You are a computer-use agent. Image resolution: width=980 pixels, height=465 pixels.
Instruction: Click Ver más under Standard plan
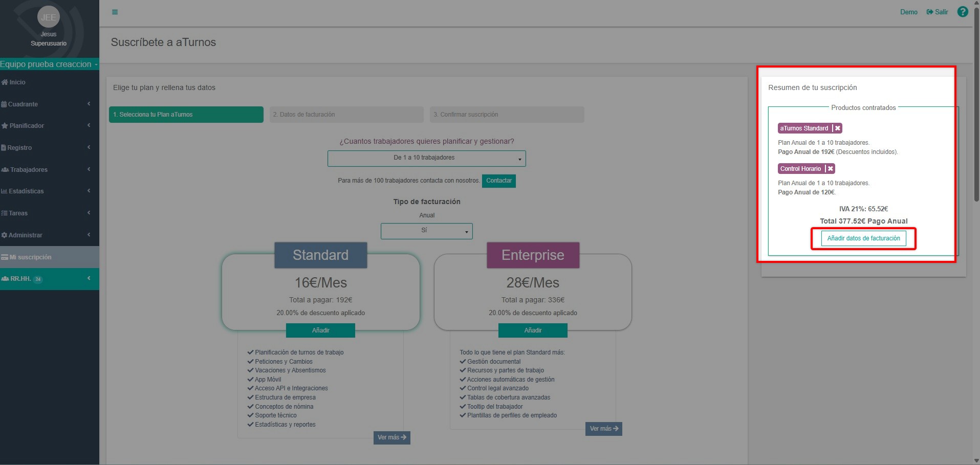point(391,437)
